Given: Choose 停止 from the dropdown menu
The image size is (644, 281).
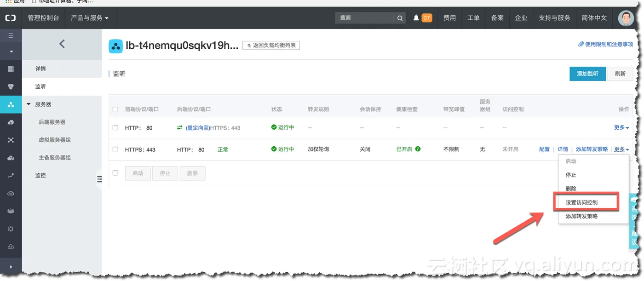Looking at the screenshot, I should coord(593,175).
